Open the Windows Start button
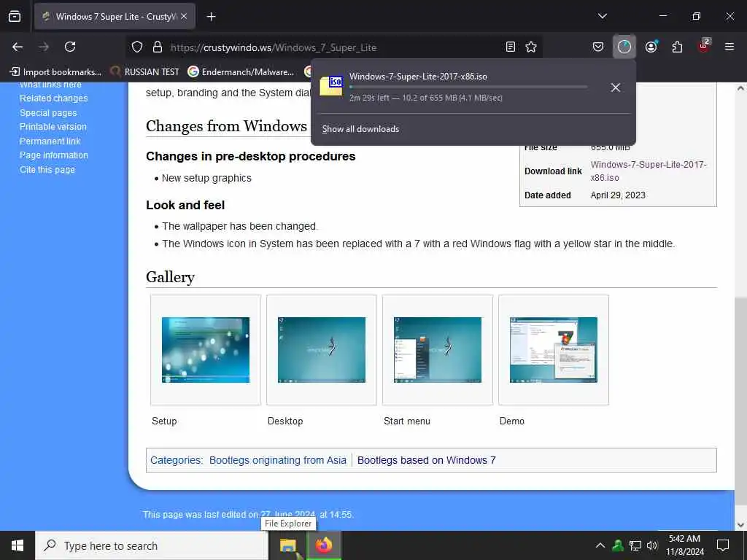The height and width of the screenshot is (560, 747). tap(18, 545)
